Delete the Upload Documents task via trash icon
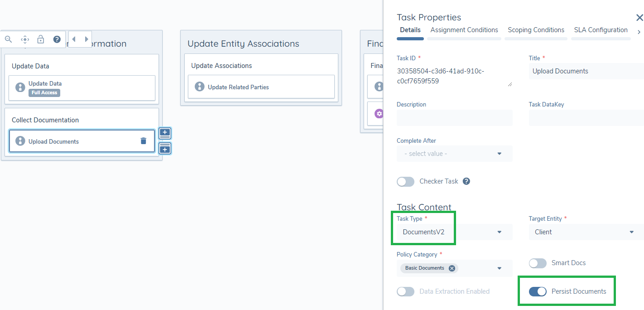This screenshot has height=310, width=644. [144, 141]
